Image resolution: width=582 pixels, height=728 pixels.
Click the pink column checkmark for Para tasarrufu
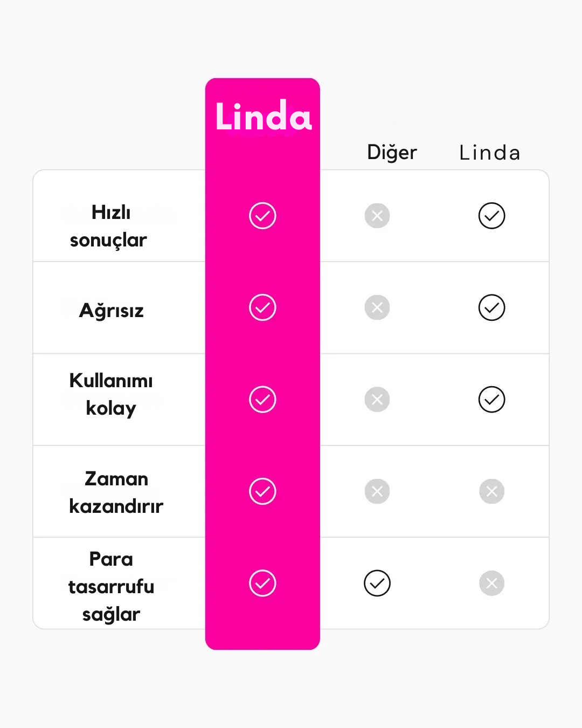pyautogui.click(x=262, y=583)
